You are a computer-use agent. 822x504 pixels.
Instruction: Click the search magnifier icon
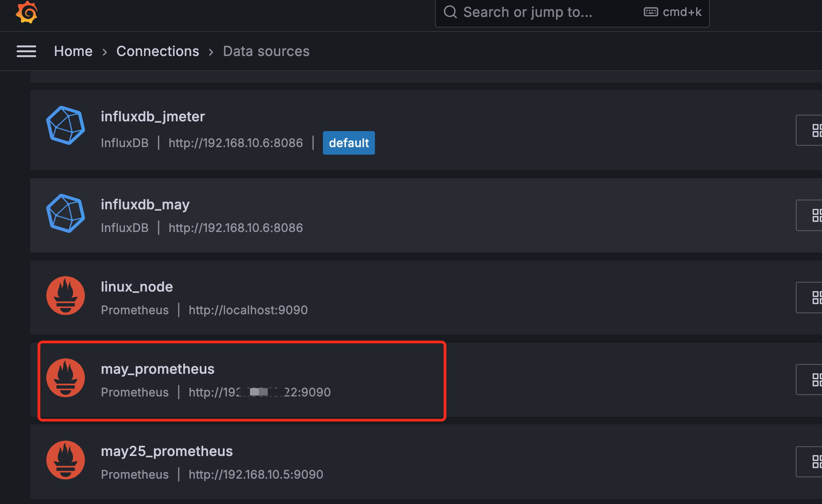click(450, 12)
